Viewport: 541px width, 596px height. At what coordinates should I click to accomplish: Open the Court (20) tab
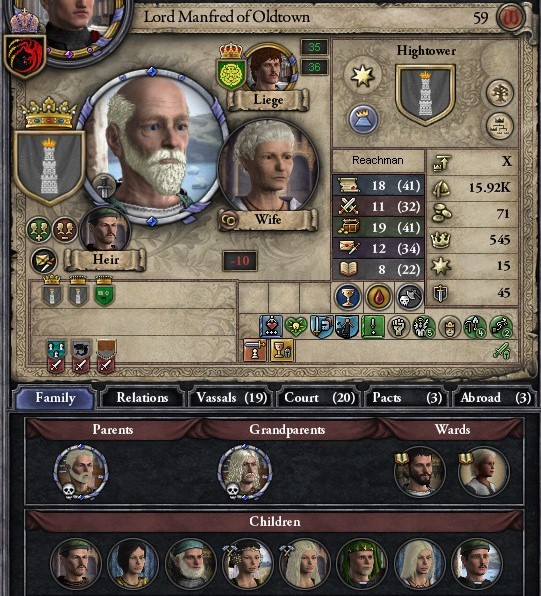click(319, 398)
